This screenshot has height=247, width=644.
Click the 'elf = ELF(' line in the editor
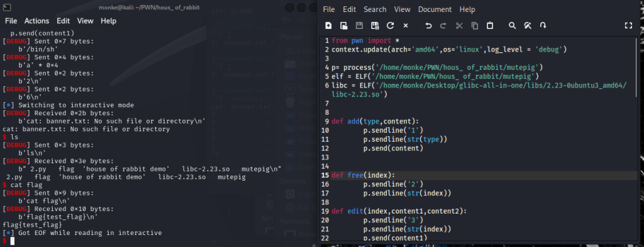435,76
